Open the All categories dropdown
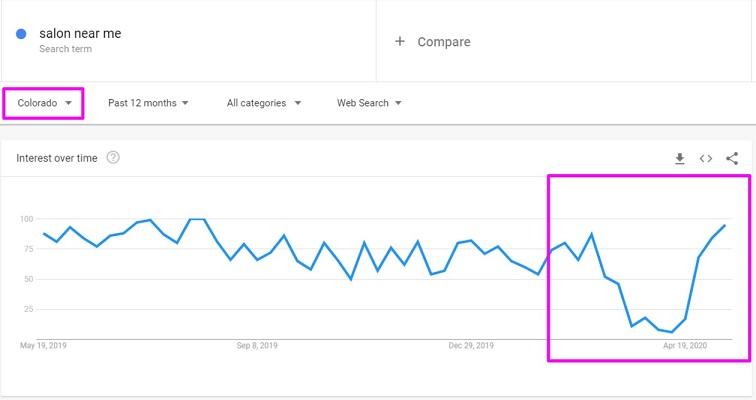Image resolution: width=756 pixels, height=400 pixels. [x=263, y=103]
